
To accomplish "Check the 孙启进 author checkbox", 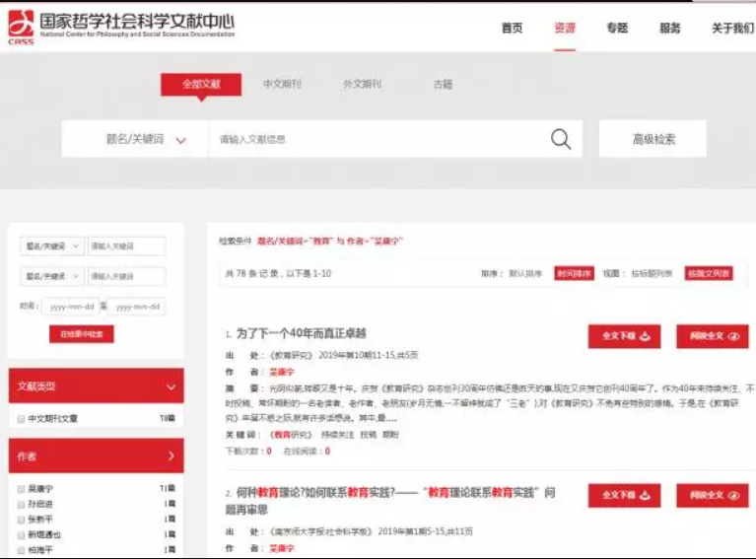I will pos(21,505).
